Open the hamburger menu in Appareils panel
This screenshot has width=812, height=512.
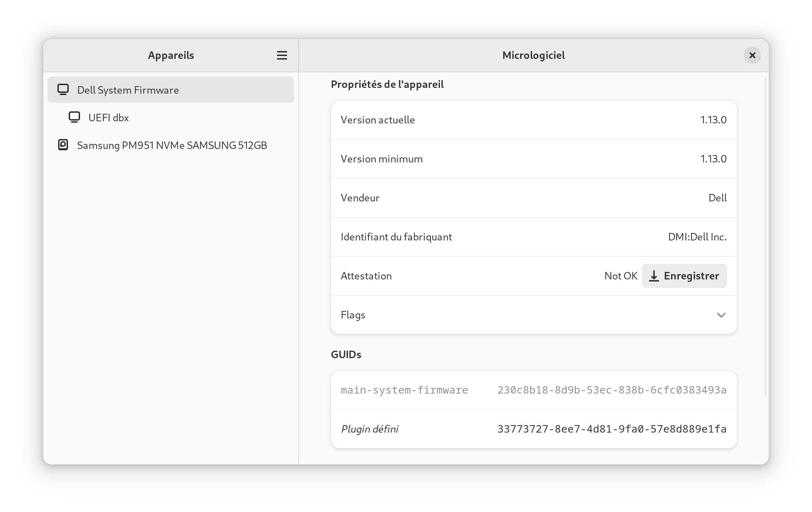tap(282, 55)
